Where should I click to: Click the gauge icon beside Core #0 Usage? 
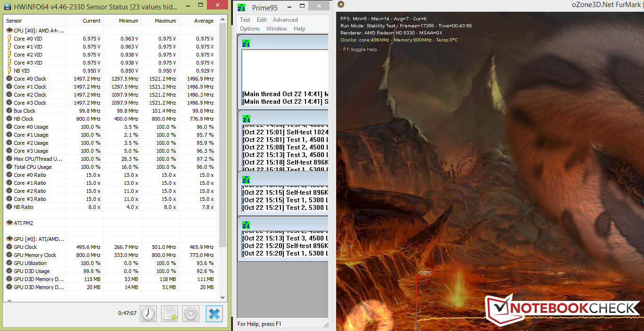click(9, 127)
